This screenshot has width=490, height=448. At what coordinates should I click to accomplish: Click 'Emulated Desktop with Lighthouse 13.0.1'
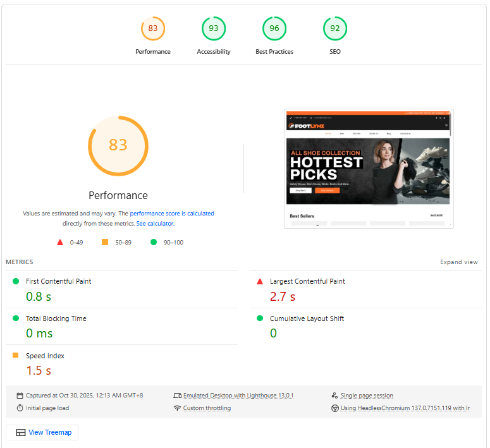pos(238,396)
